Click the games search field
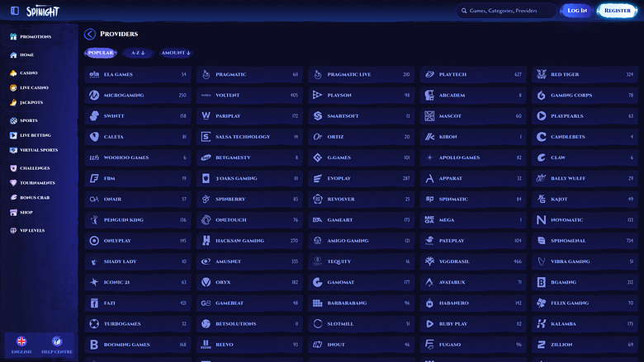This screenshot has height=362, width=644. click(x=508, y=11)
